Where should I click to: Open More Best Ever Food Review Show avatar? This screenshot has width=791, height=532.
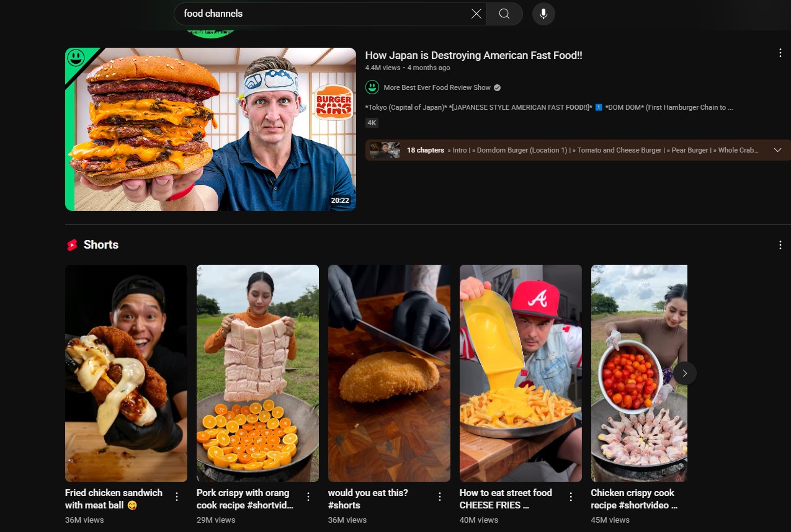tap(372, 87)
